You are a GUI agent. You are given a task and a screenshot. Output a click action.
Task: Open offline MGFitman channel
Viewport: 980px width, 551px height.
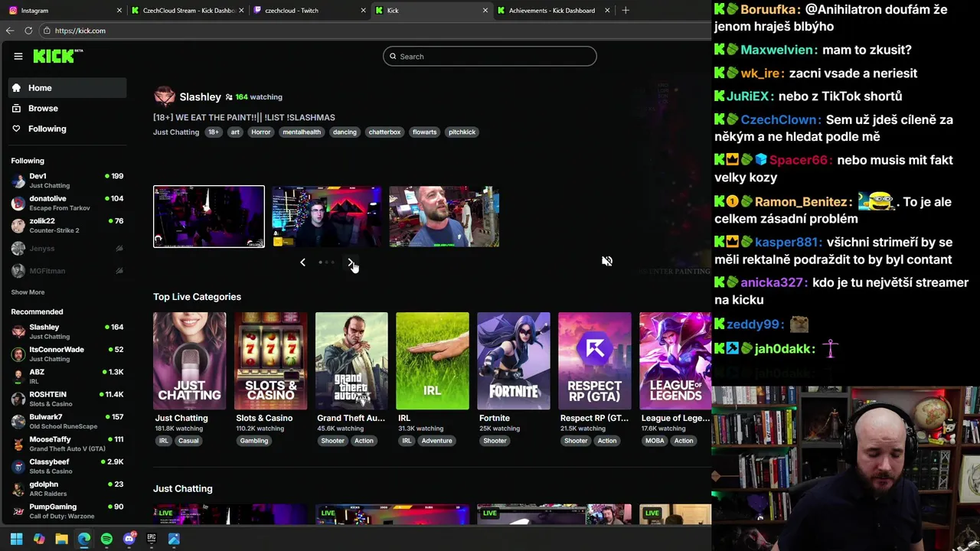pyautogui.click(x=67, y=271)
